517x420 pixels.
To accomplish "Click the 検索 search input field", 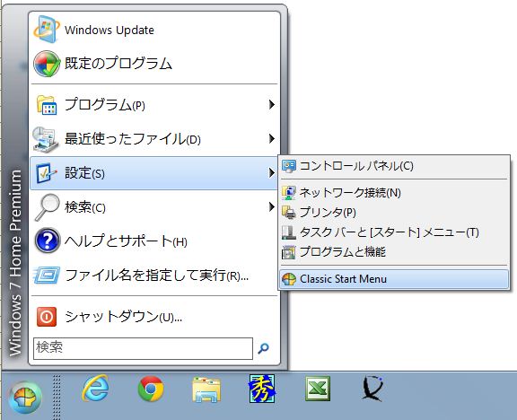I will point(143,348).
